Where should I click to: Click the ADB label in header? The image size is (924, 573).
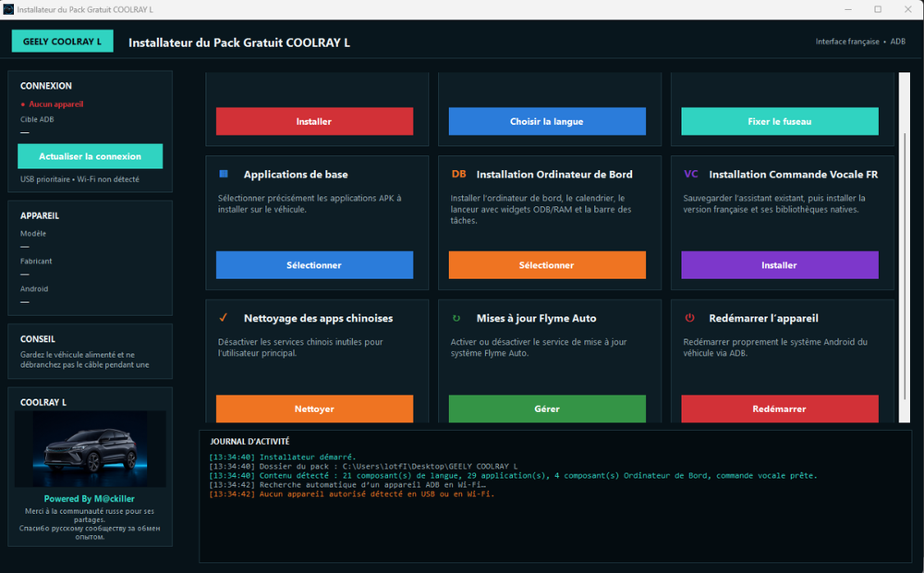coord(897,42)
